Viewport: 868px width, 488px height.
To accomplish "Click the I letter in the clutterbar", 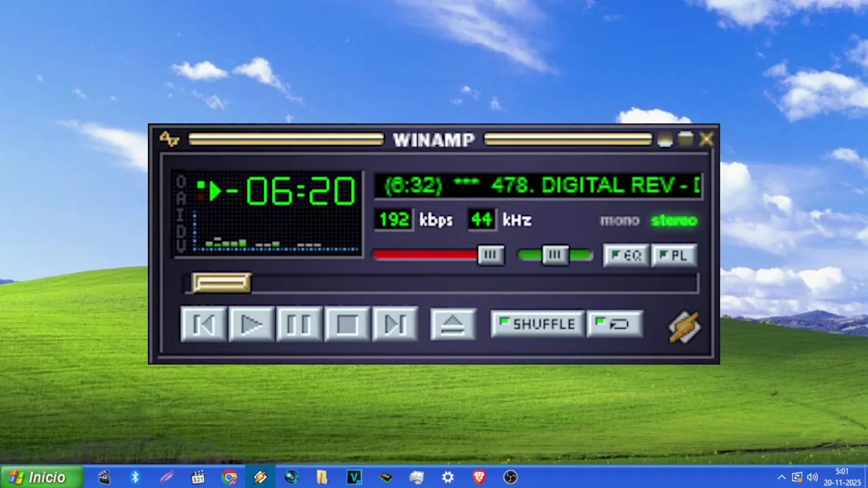I will (x=181, y=214).
